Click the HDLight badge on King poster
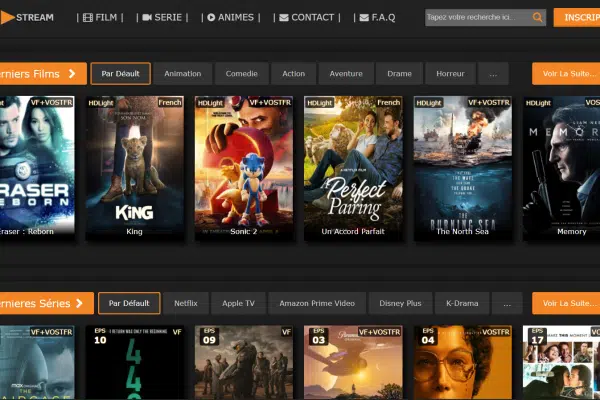Viewport: 600px width, 400px height. tap(101, 103)
